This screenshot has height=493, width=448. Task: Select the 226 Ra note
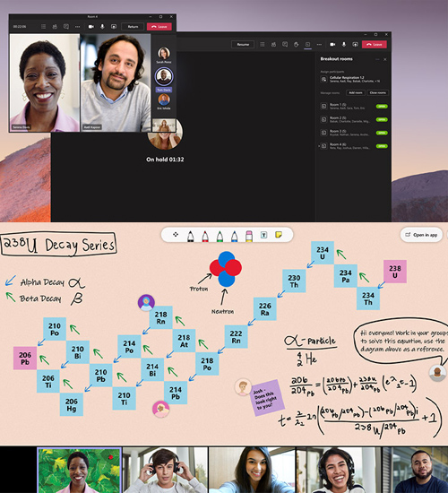pos(264,309)
